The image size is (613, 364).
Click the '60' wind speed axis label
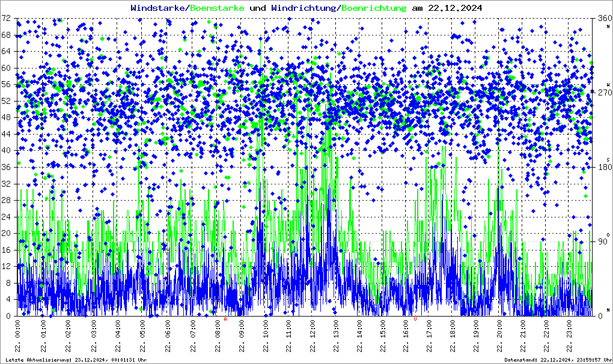pyautogui.click(x=6, y=68)
